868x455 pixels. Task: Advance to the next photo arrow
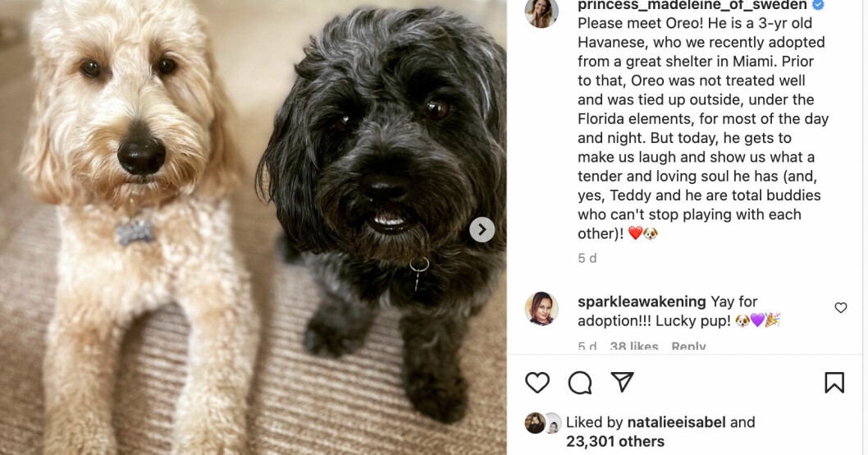pyautogui.click(x=482, y=229)
